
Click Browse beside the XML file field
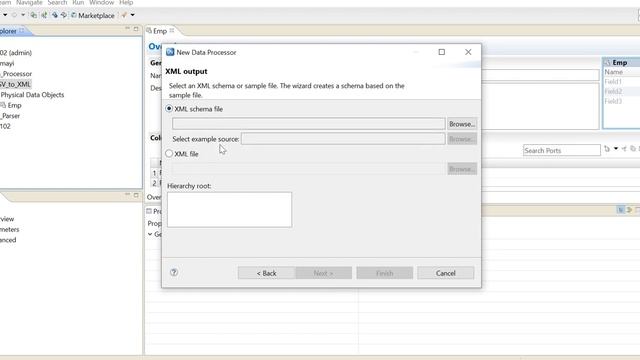[x=462, y=169]
